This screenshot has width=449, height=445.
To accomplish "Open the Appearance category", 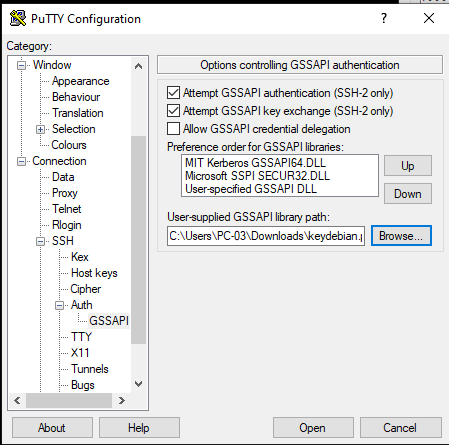I will (80, 81).
